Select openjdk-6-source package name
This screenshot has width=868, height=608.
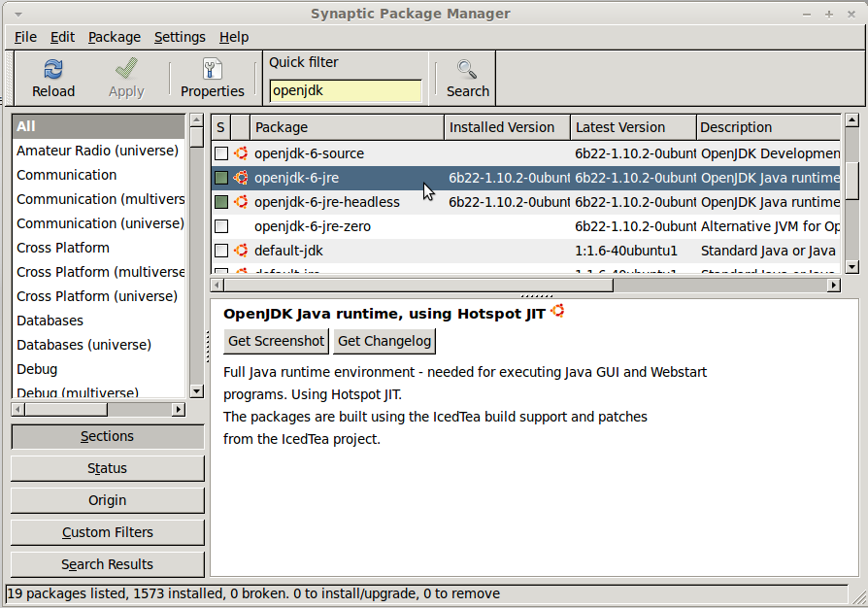point(309,153)
